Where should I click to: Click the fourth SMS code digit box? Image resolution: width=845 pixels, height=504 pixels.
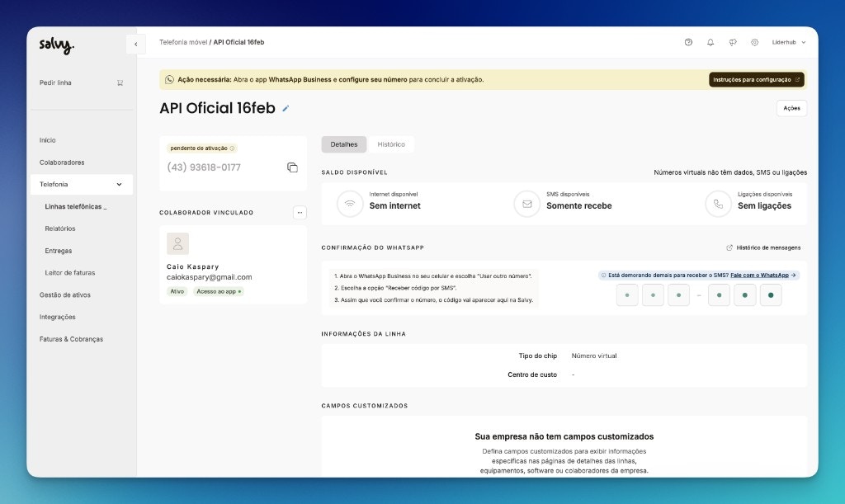719,295
